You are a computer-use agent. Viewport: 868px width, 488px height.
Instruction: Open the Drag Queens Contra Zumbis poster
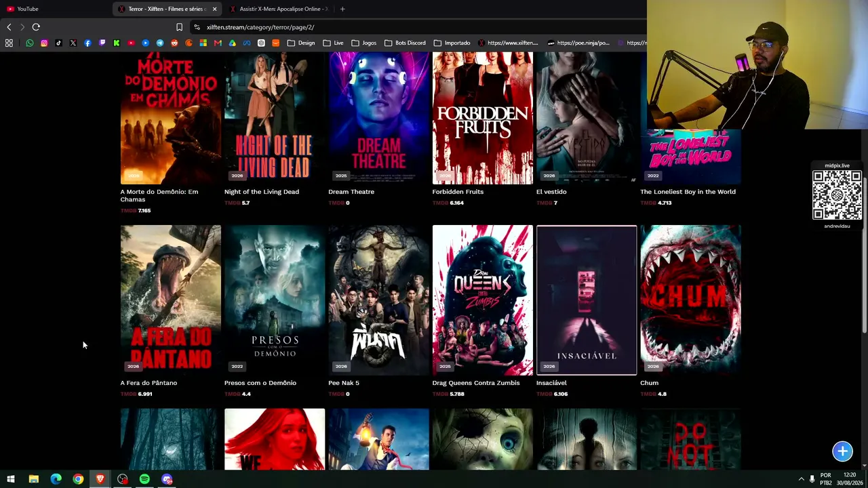(x=483, y=300)
